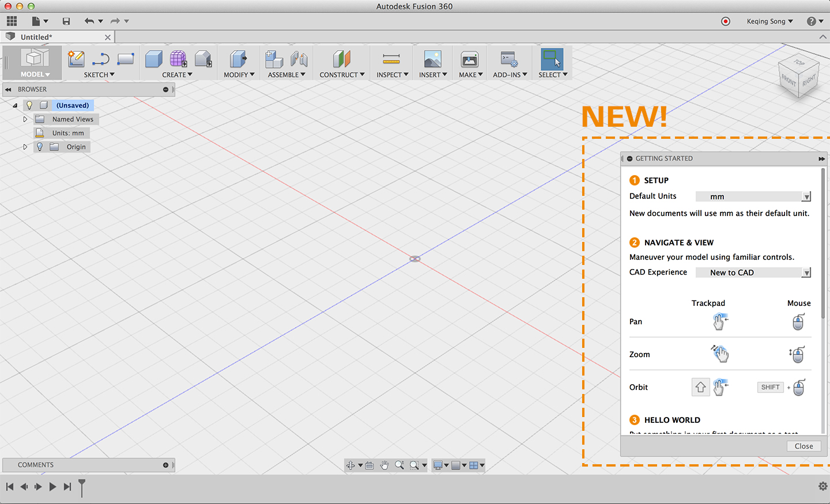The width and height of the screenshot is (830, 504).
Task: Open the CAD Experience dropdown
Action: coord(753,272)
